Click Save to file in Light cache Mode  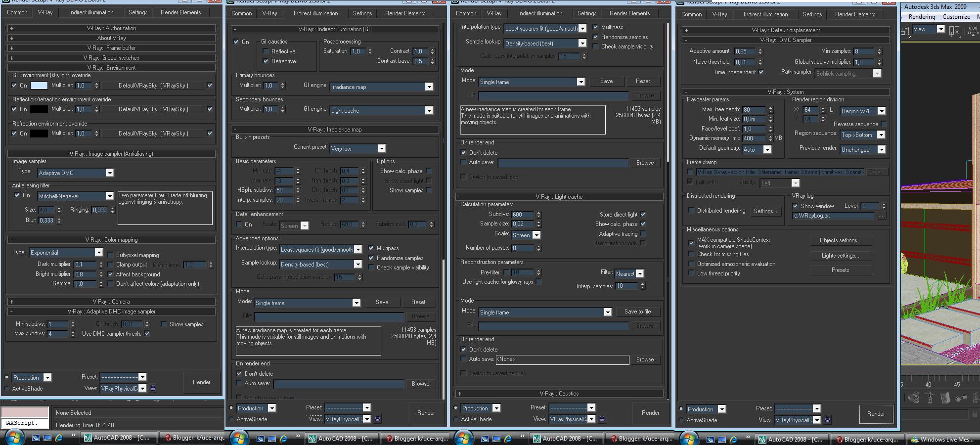(x=637, y=311)
